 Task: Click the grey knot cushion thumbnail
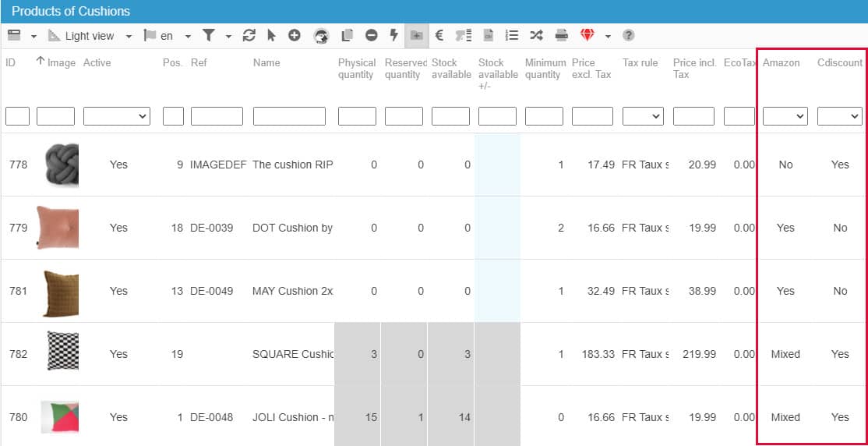point(61,165)
